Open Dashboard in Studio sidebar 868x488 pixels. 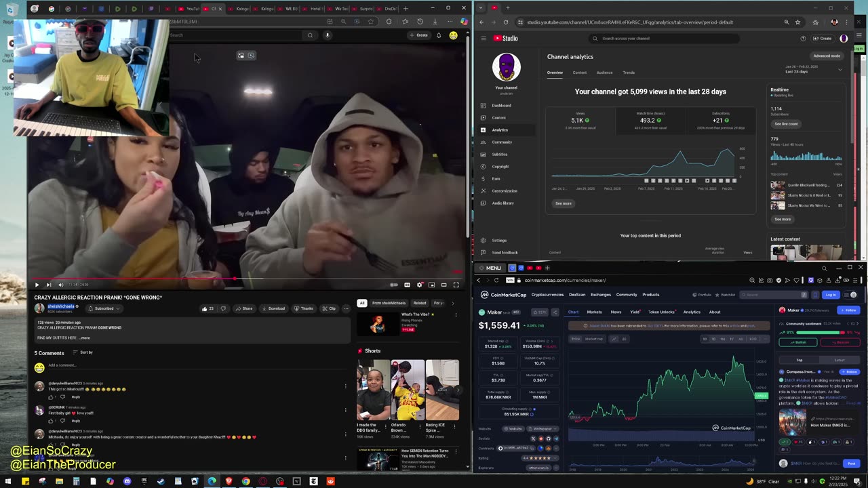[x=502, y=106]
